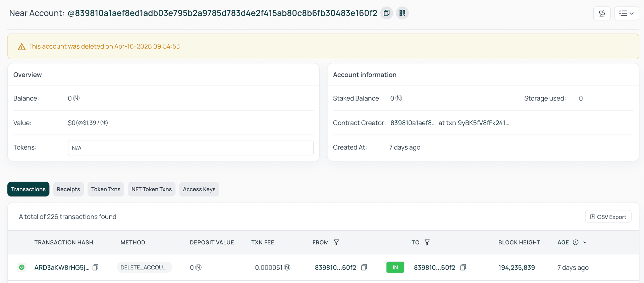Open creation txn 9yBK5fV8fFk241 link

483,123
